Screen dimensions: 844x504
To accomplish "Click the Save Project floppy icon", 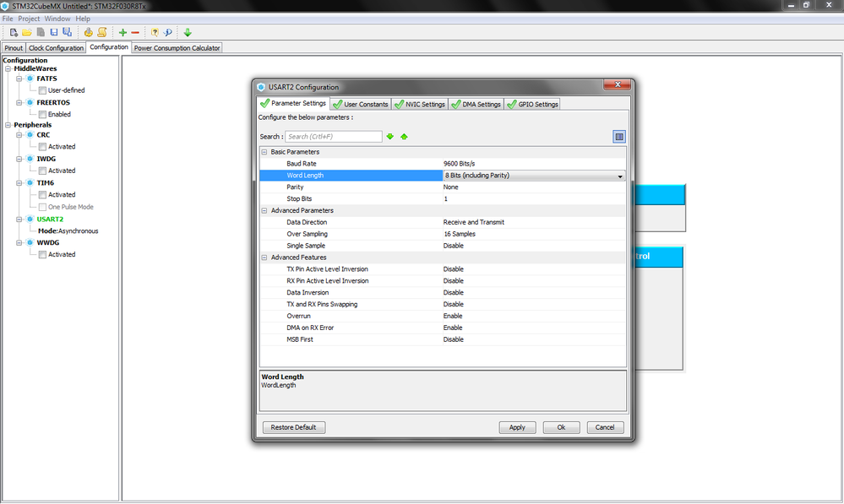I will (54, 32).
